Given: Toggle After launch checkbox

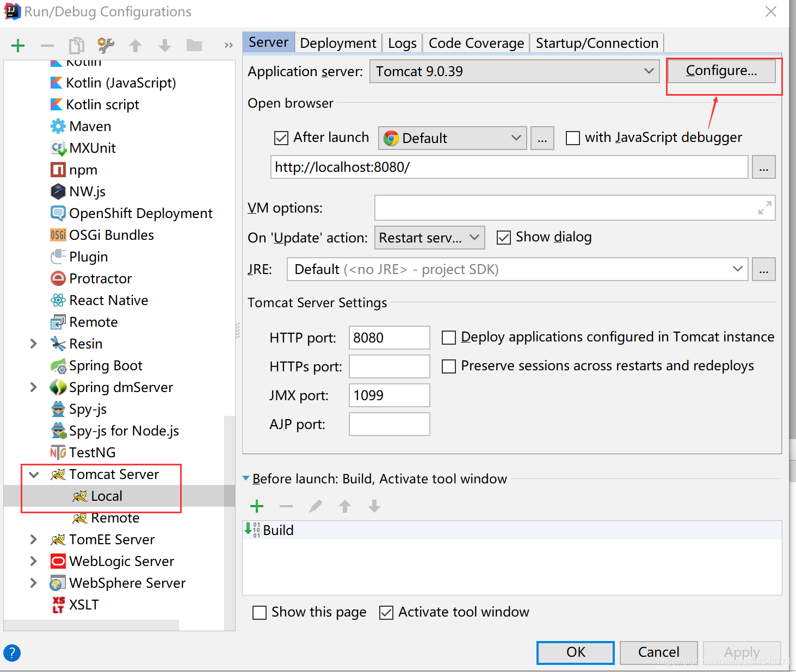Looking at the screenshot, I should pos(281,138).
